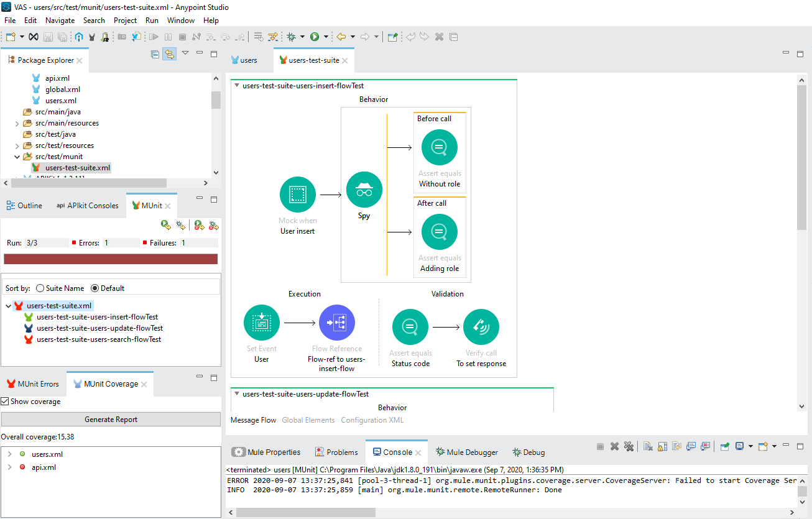Open users-test-suite-users-search-flowTest result
The height and width of the screenshot is (519, 812).
point(98,339)
